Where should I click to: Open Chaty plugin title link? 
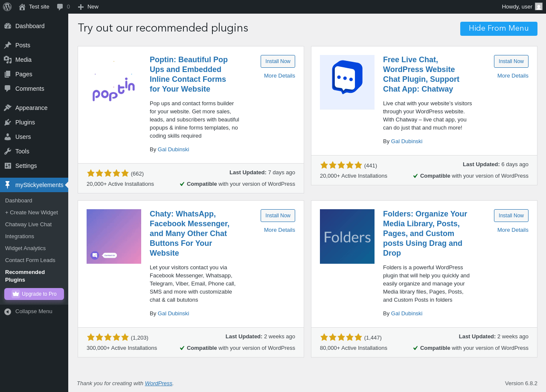(189, 233)
